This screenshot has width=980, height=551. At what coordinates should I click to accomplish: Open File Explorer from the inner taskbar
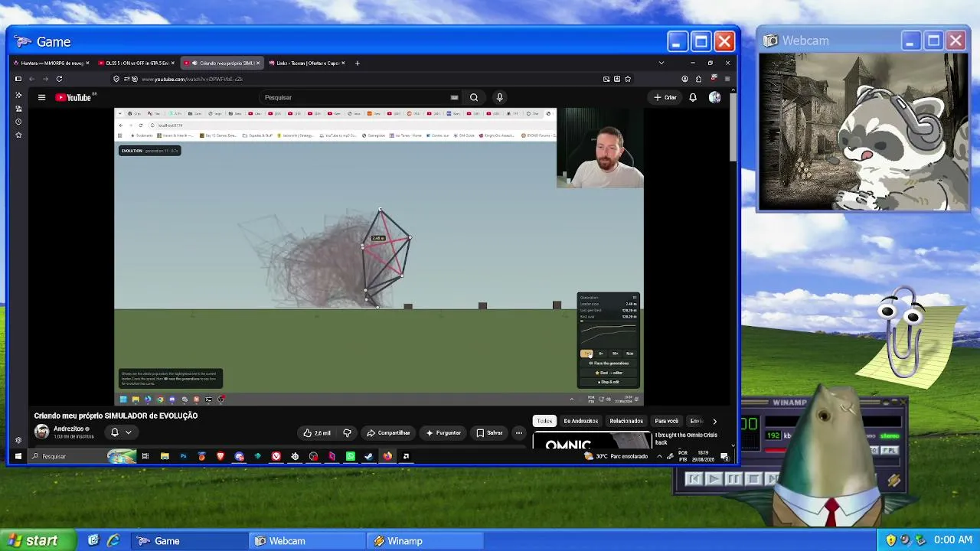click(165, 456)
